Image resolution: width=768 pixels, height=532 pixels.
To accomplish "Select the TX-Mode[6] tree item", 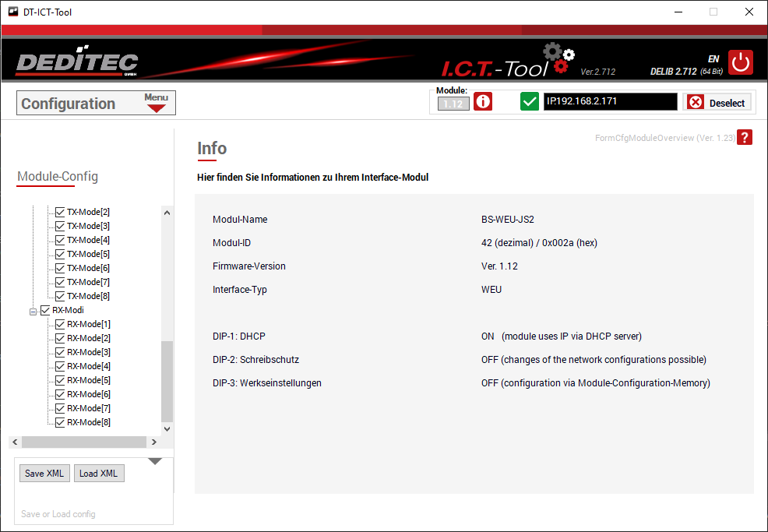I will pyautogui.click(x=88, y=268).
